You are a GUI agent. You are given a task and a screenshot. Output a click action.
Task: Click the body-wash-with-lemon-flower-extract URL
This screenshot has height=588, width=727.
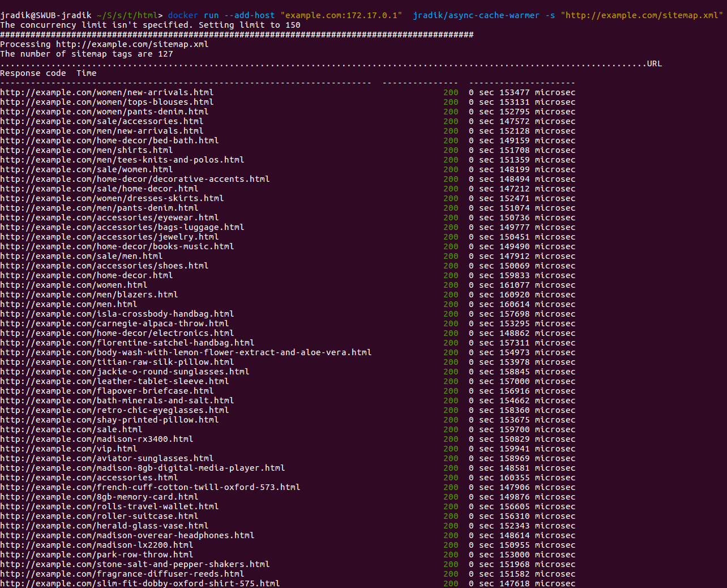point(186,352)
